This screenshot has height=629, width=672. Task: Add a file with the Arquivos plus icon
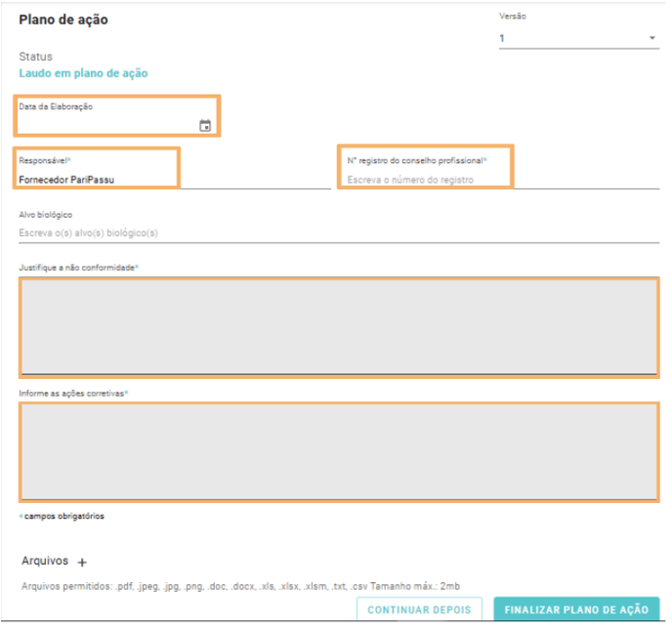click(x=82, y=563)
